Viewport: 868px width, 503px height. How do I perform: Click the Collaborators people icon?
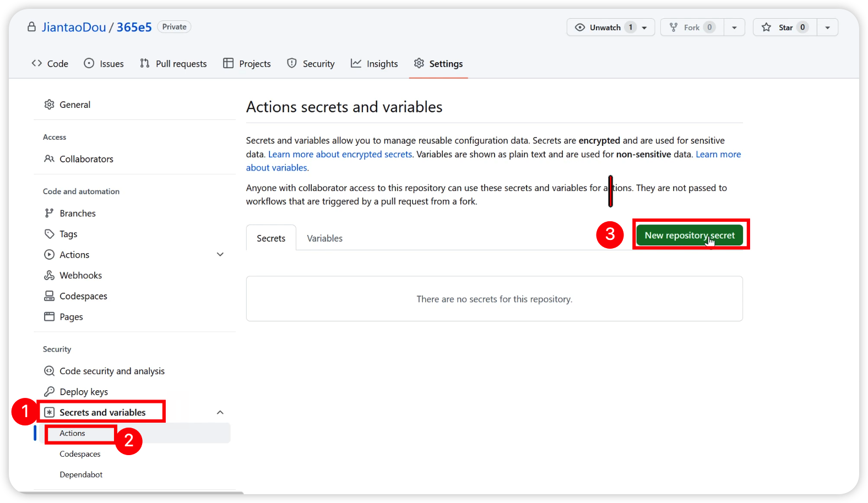coord(50,159)
